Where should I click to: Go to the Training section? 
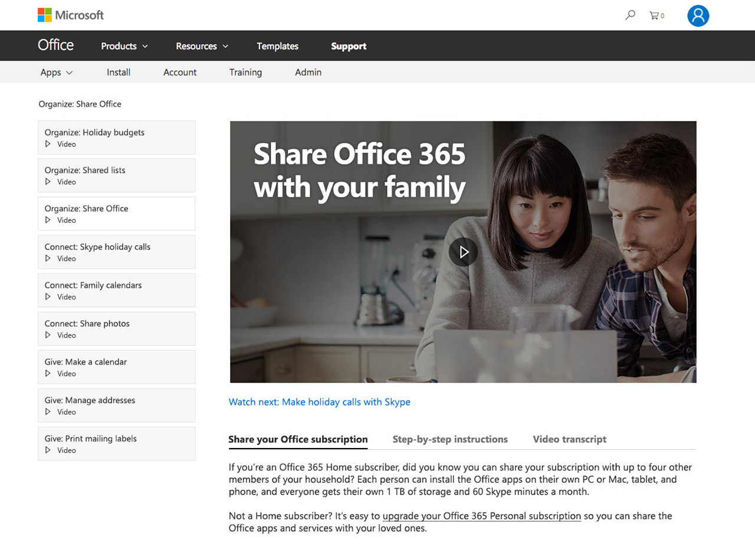click(x=245, y=73)
